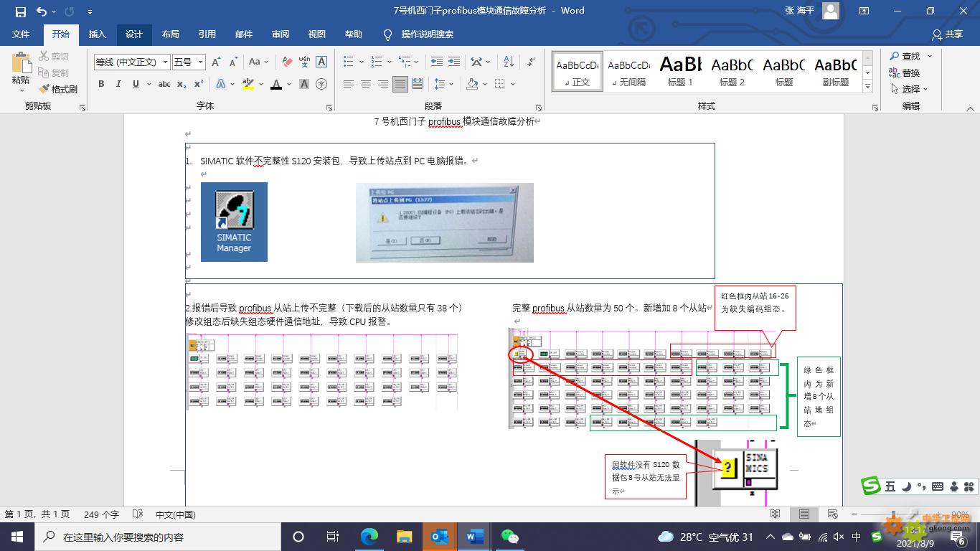Image resolution: width=980 pixels, height=551 pixels.
Task: Save the document from quick access
Action: pyautogui.click(x=20, y=11)
